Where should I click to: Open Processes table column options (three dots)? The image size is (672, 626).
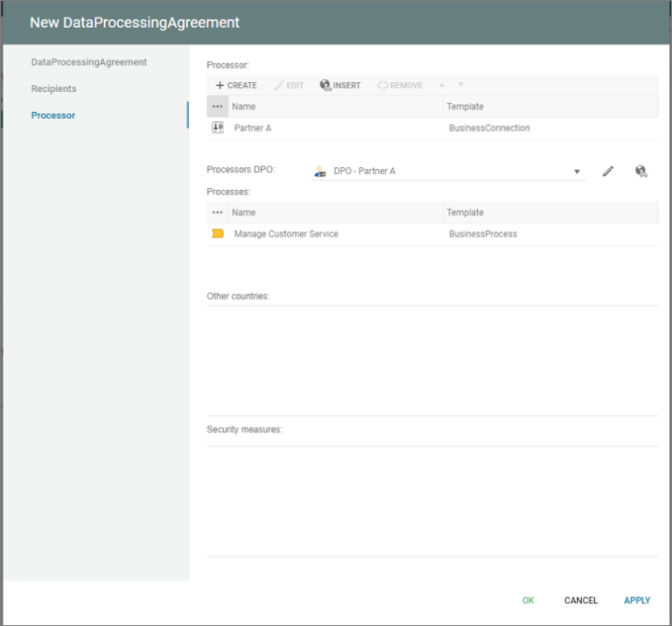(218, 213)
